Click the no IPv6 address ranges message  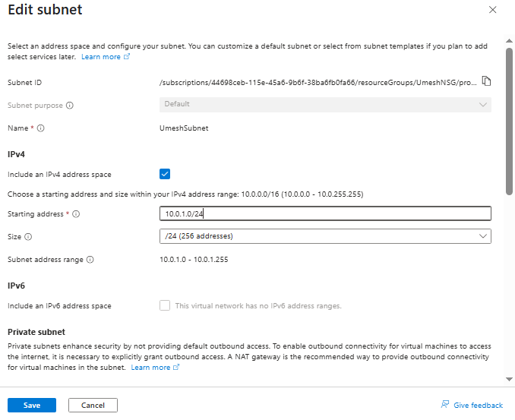click(x=258, y=306)
